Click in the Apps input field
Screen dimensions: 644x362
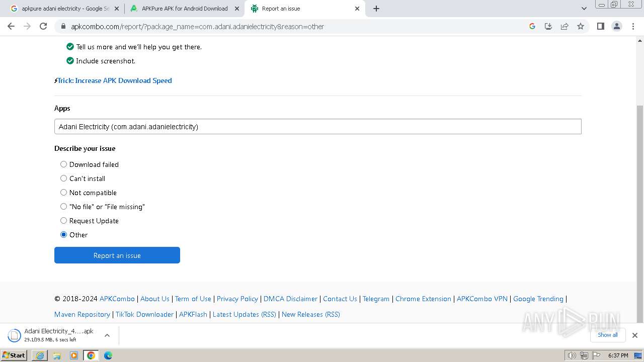pyautogui.click(x=317, y=127)
